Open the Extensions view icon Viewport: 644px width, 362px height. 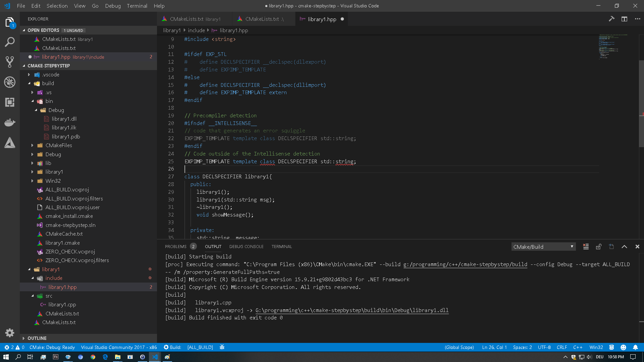click(x=10, y=102)
